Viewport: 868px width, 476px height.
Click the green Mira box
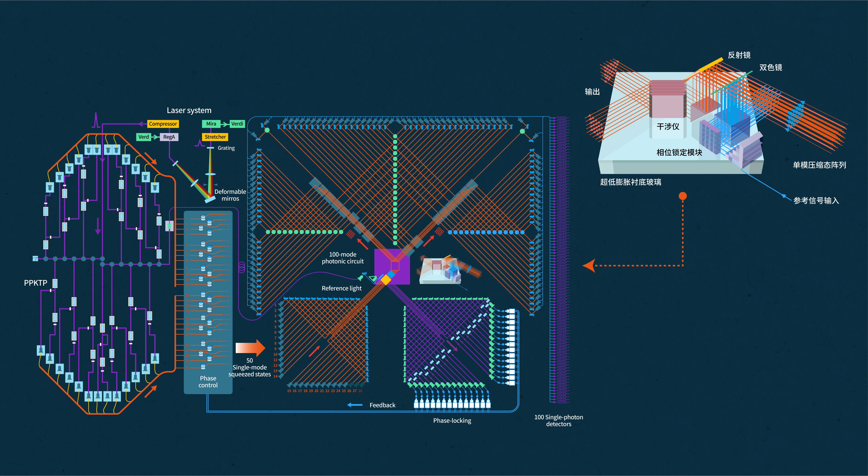click(211, 124)
